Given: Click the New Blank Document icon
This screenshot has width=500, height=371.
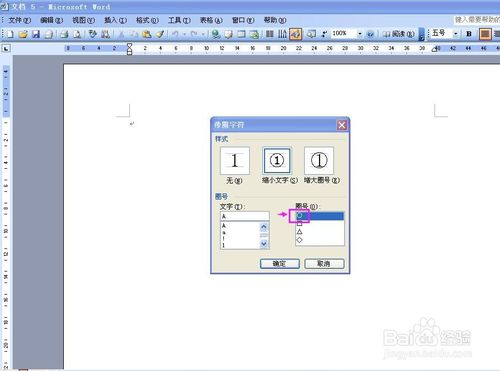Looking at the screenshot, I should point(10,34).
